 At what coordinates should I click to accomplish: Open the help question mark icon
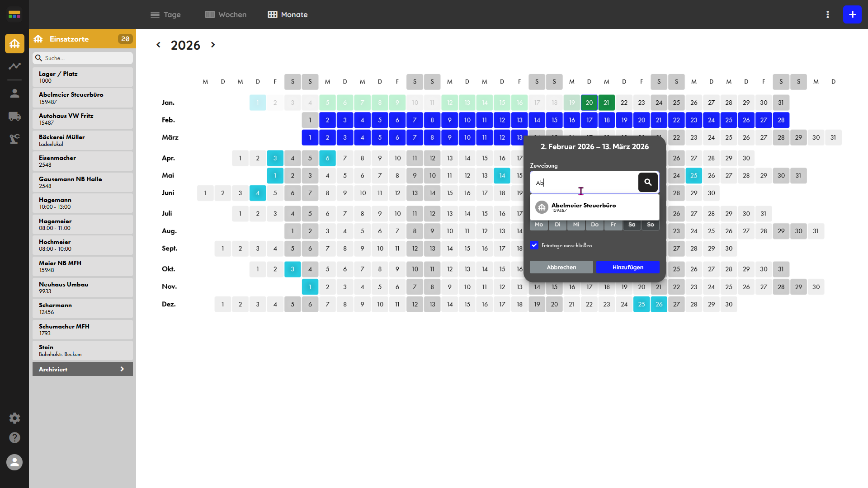(x=14, y=437)
